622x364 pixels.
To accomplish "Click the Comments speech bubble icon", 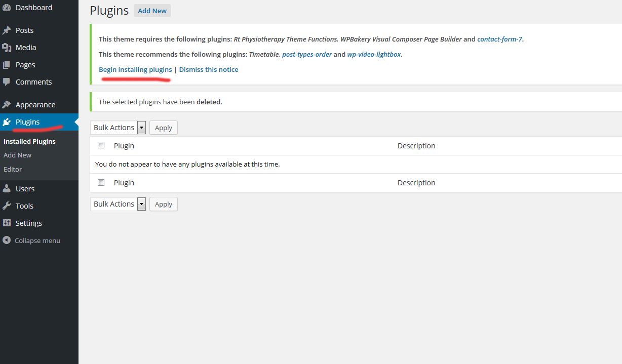I will pyautogui.click(x=7, y=82).
